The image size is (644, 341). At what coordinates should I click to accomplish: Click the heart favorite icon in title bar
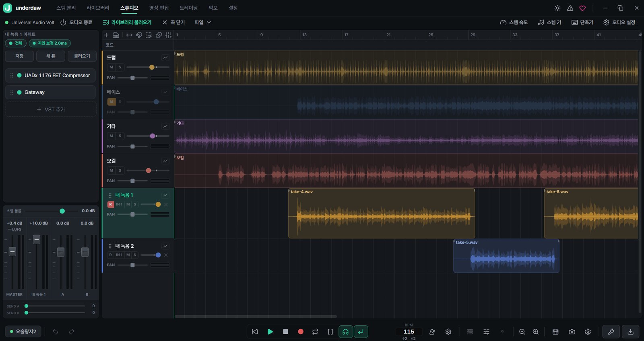[x=582, y=8]
